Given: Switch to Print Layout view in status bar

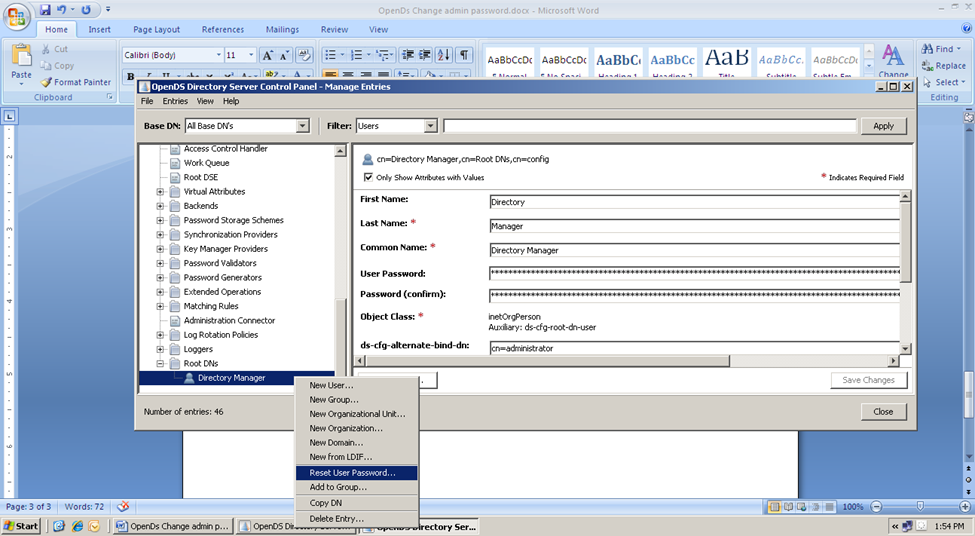Looking at the screenshot, I should coord(775,507).
